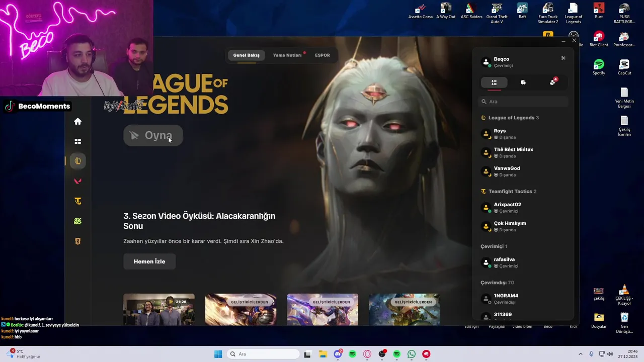This screenshot has height=362, width=644.
Task: Select the Legends of Runeterra sidebar icon
Action: [x=77, y=241]
